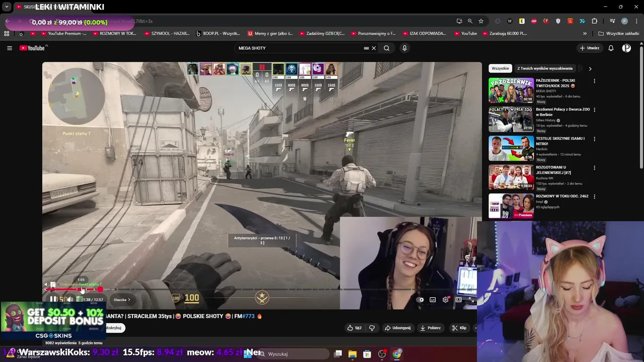Click the Pobierz download button

coord(431,328)
